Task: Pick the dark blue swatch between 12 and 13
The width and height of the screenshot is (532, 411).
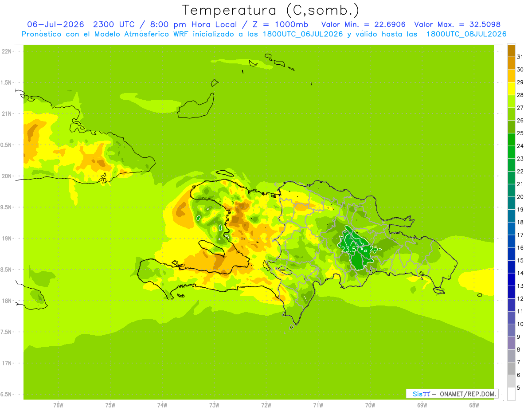Action: click(511, 292)
